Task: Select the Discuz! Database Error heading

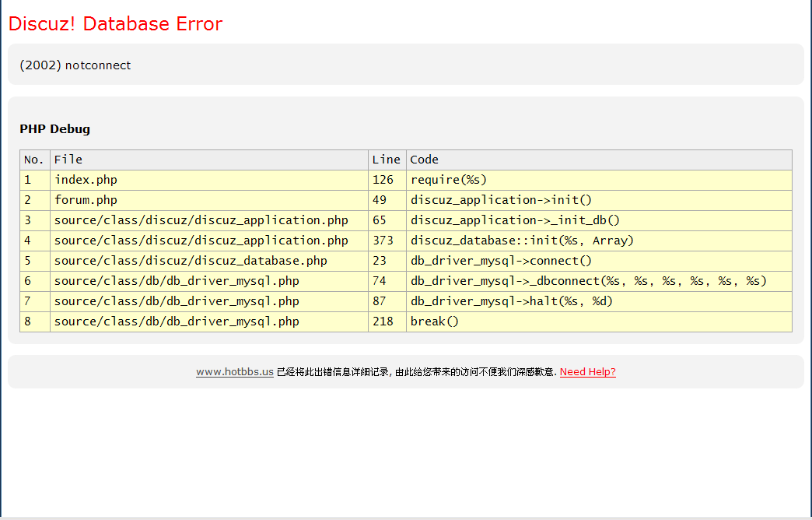Action: coord(115,24)
